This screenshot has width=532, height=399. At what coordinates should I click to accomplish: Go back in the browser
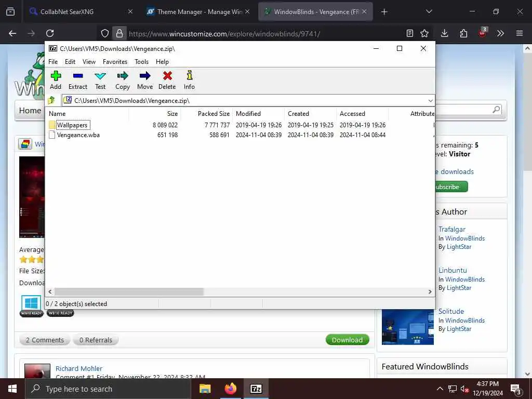coord(12,33)
